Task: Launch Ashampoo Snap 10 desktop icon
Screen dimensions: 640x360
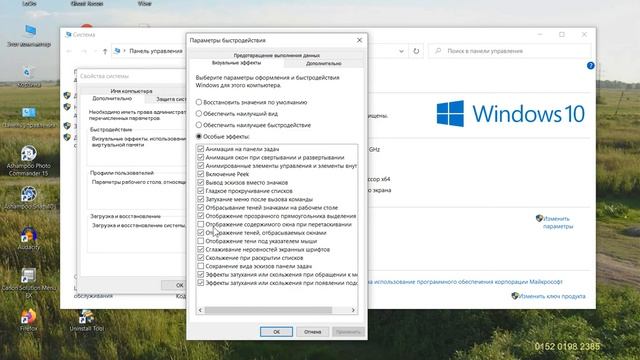Action: pos(29,198)
